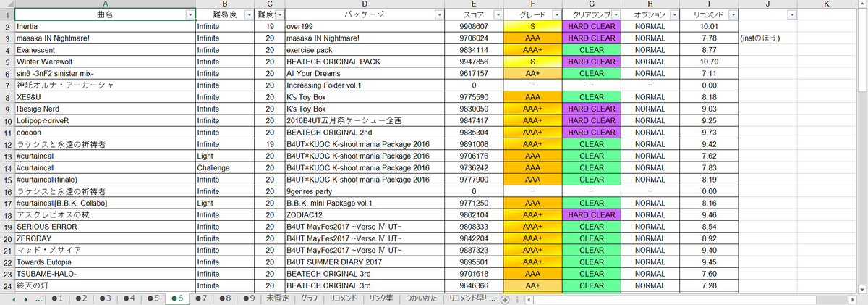Open the グラフ sheet tab
Viewport: 868px width, 305px height.
point(310,298)
